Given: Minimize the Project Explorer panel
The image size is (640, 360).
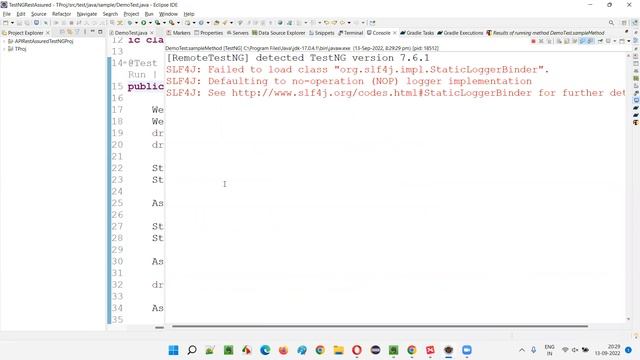Looking at the screenshot, I should click(x=93, y=32).
